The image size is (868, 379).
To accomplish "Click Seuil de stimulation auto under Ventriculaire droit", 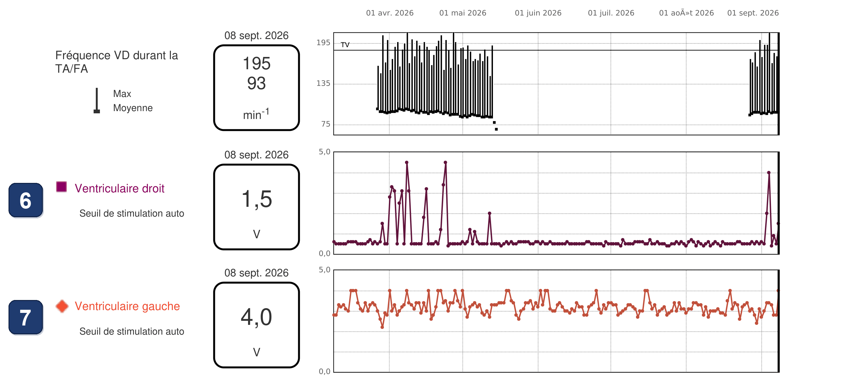I will 132,213.
